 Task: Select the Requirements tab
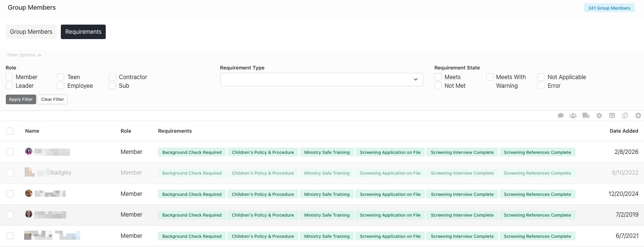tap(83, 32)
